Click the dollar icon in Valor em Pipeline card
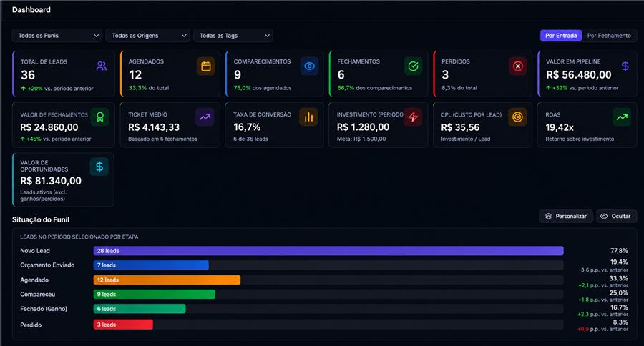Viewport: 644px width, 346px height. 625,66
